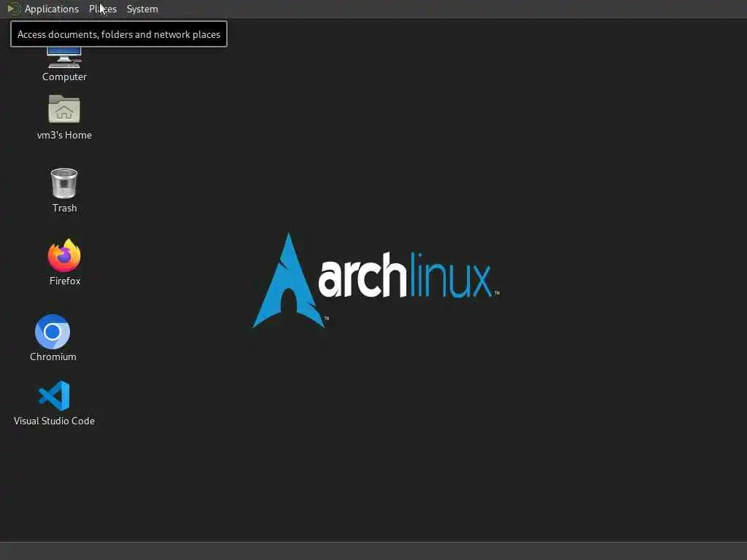Open the System menu

[x=142, y=9]
